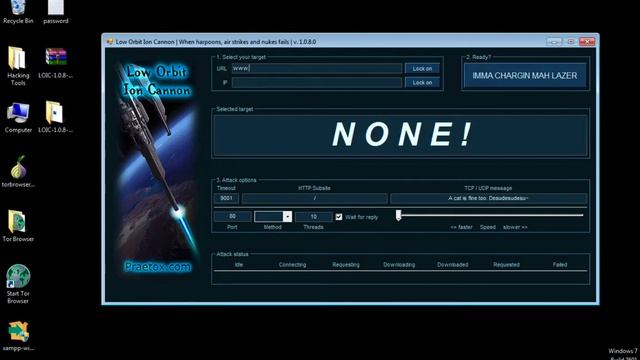Open the password file on desktop
640x360 pixels.
56,11
